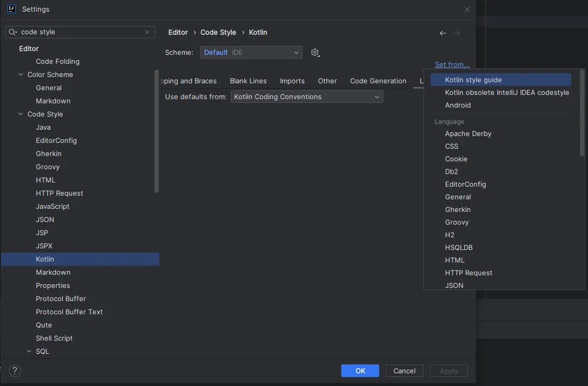Collapse the Code Style tree node
The image size is (588, 386).
click(21, 114)
